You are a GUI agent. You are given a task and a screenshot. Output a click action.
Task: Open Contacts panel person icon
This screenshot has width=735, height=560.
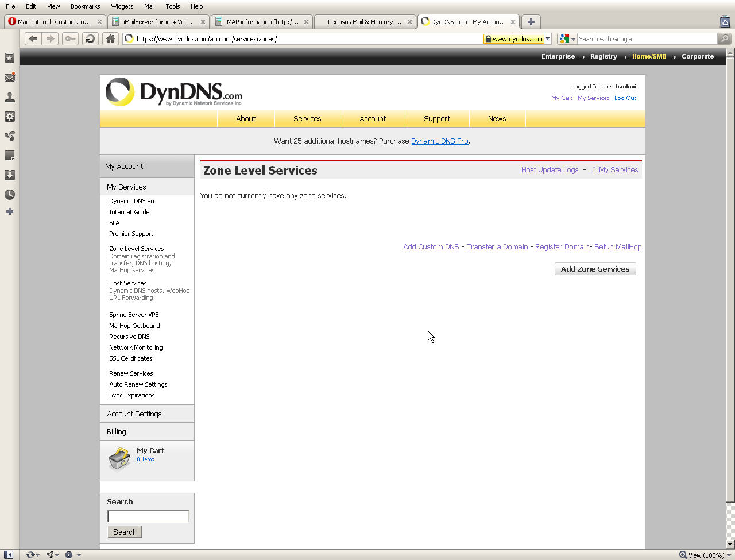[9, 97]
